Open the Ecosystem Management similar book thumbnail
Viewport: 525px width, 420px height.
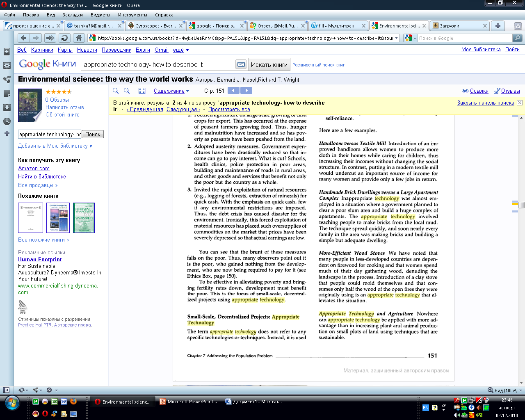pyautogui.click(x=84, y=218)
